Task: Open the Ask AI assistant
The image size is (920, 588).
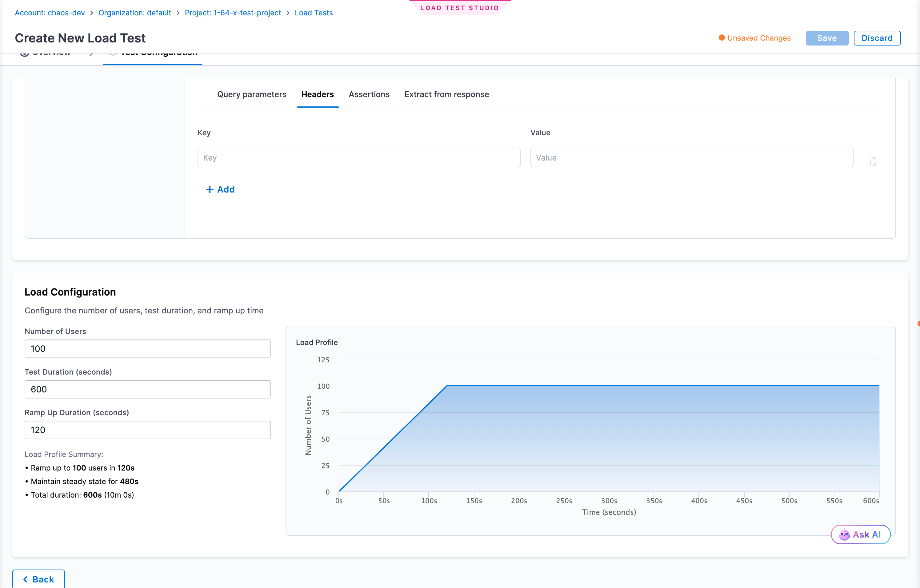Action: [860, 534]
